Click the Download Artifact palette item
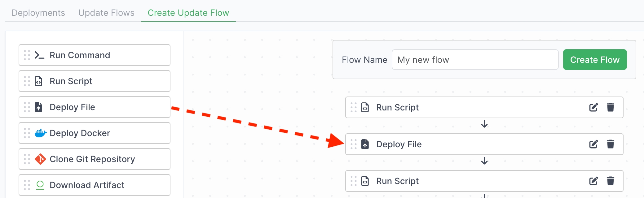This screenshot has height=198, width=644. click(94, 185)
